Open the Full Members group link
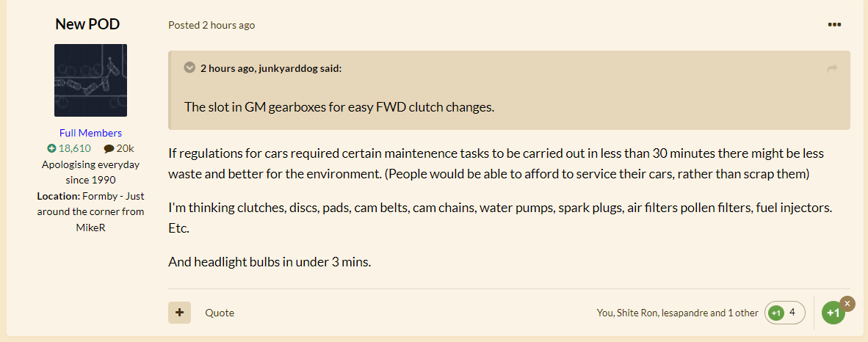Screen dimensions: 868x342 (x=91, y=133)
